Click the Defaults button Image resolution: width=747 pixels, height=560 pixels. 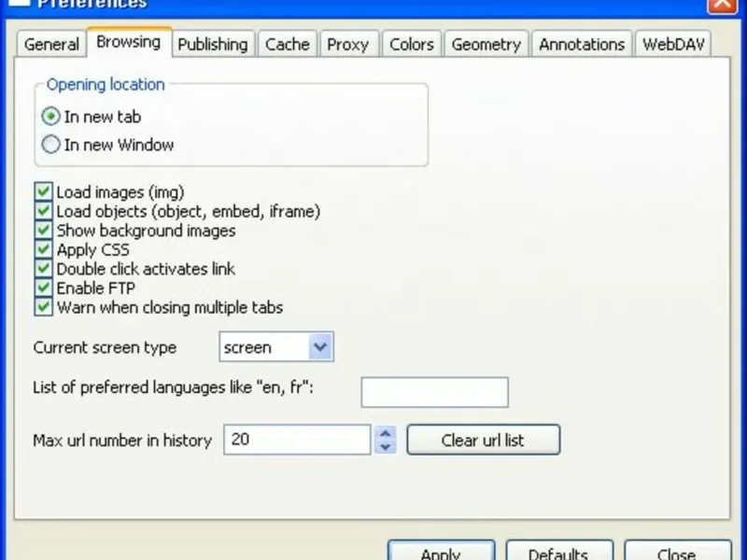558,551
